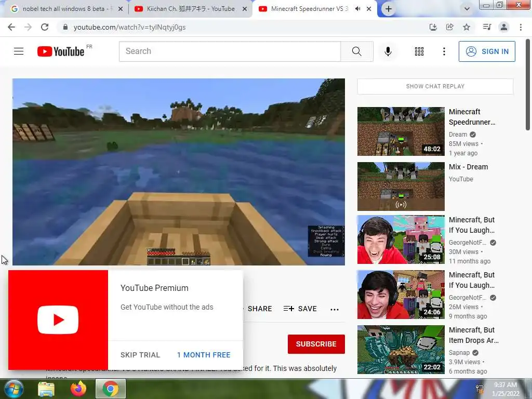Reload the page with the refresh icon

[x=45, y=27]
